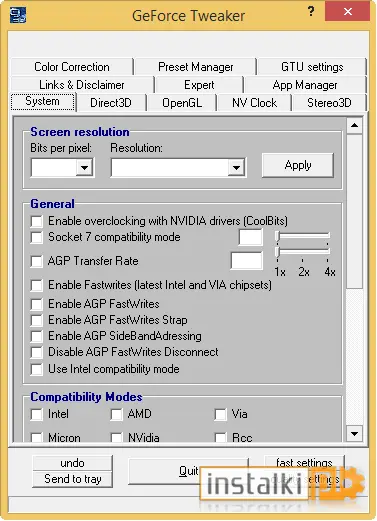
Task: Click the Quit button
Action: (x=188, y=471)
